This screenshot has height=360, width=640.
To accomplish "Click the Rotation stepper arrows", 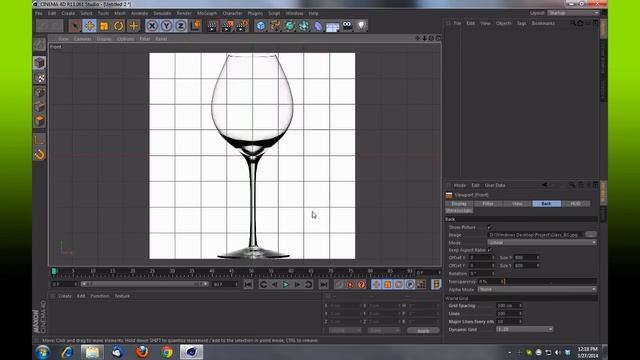I will [493, 273].
